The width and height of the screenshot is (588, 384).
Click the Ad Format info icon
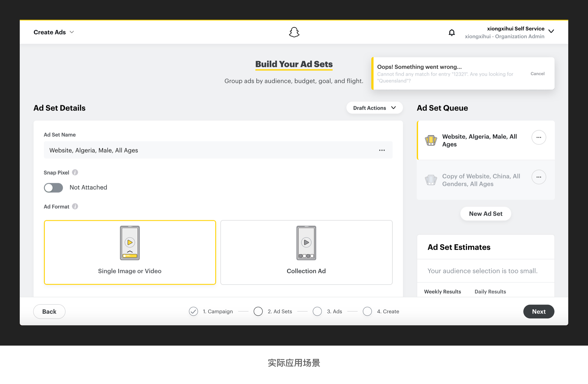(x=75, y=206)
